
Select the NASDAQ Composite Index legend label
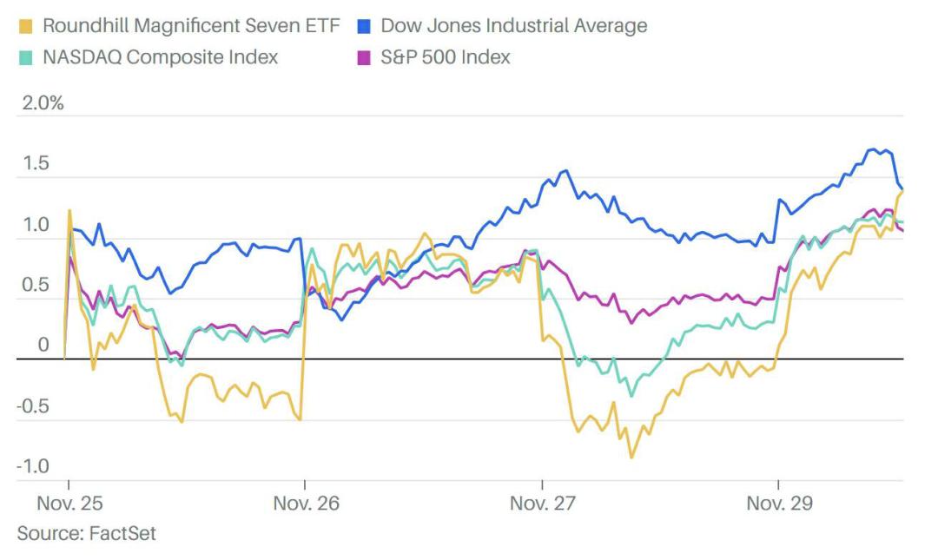coord(161,57)
